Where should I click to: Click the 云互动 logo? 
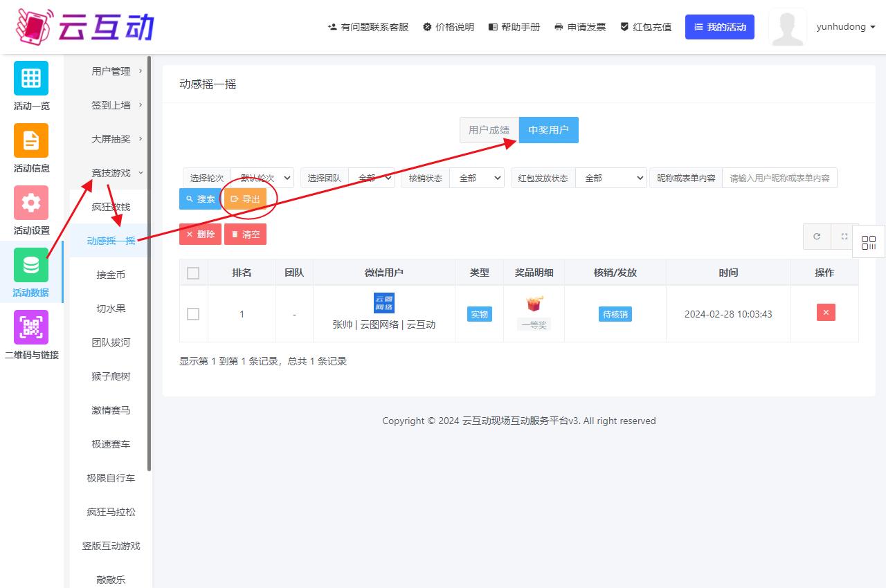[84, 26]
